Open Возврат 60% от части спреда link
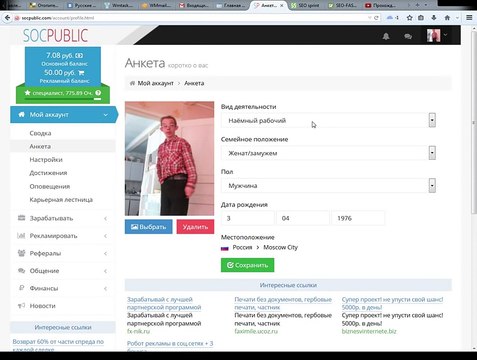 point(58,345)
